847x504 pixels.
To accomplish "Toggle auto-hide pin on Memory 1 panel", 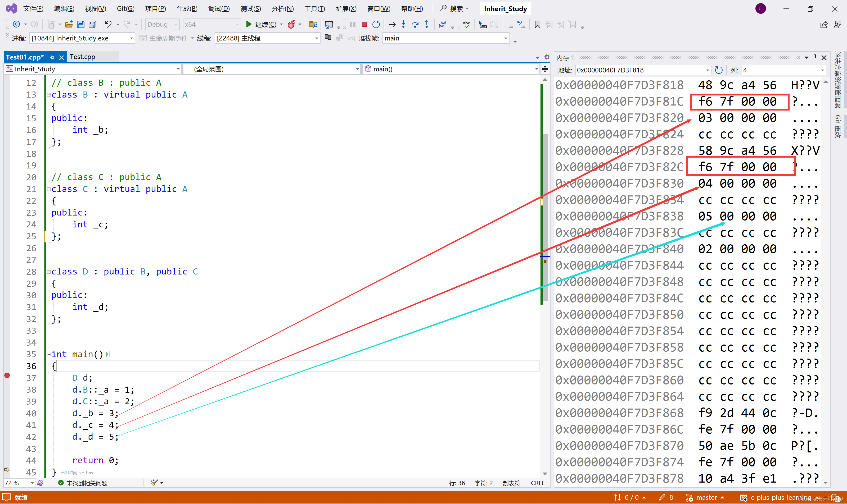I will point(815,57).
